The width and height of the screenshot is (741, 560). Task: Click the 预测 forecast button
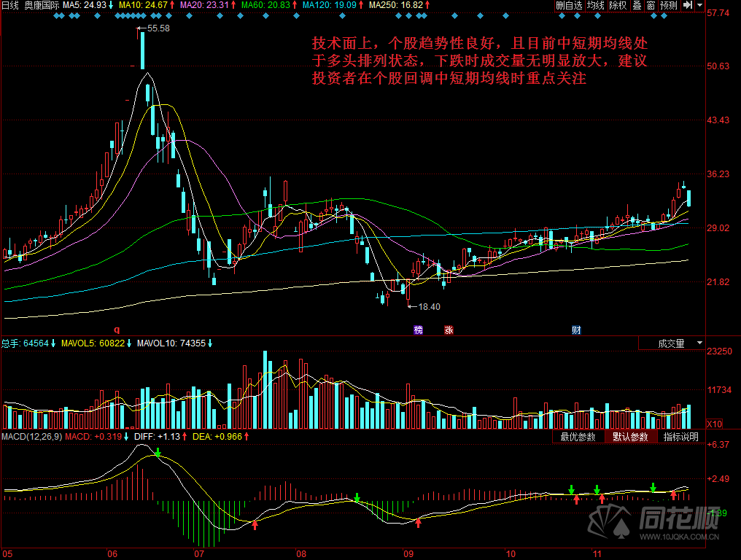point(667,6)
